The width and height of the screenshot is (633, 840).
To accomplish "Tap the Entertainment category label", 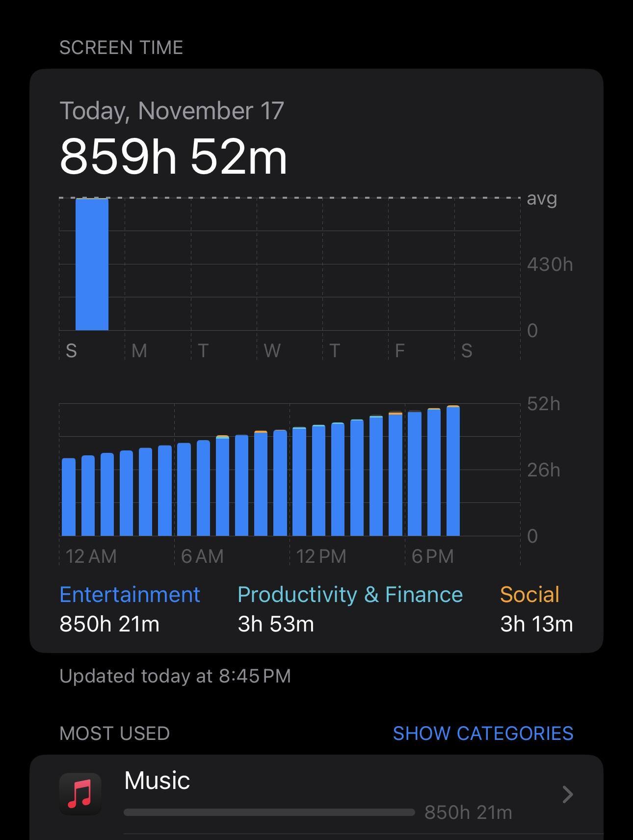I will click(x=130, y=595).
